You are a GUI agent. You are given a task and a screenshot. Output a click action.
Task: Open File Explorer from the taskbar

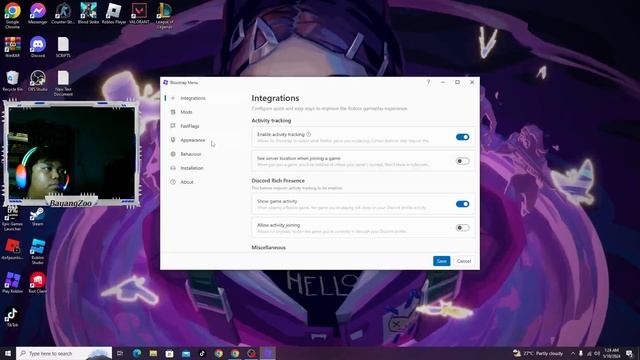[153, 353]
